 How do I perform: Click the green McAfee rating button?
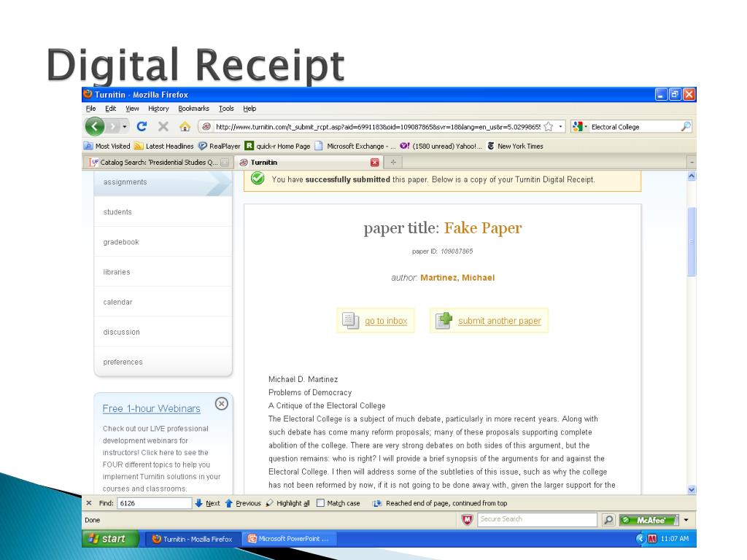649,520
